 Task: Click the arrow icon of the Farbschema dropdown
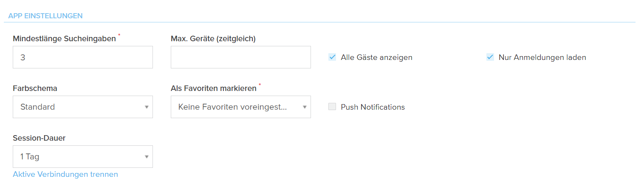point(147,107)
